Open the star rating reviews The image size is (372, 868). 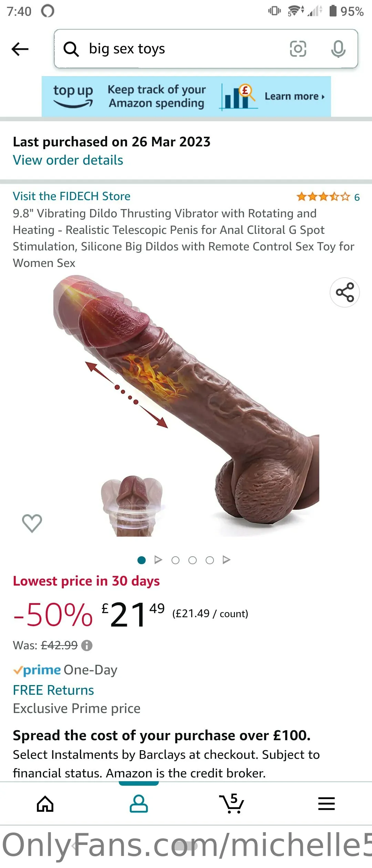tap(328, 197)
